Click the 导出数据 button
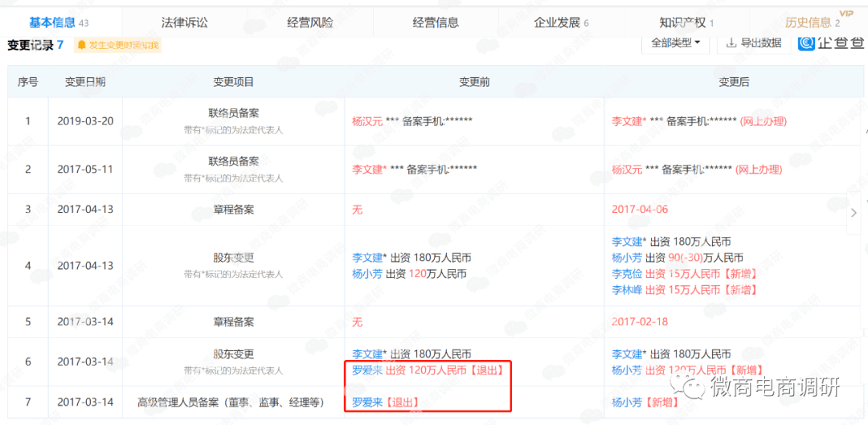 coord(753,43)
